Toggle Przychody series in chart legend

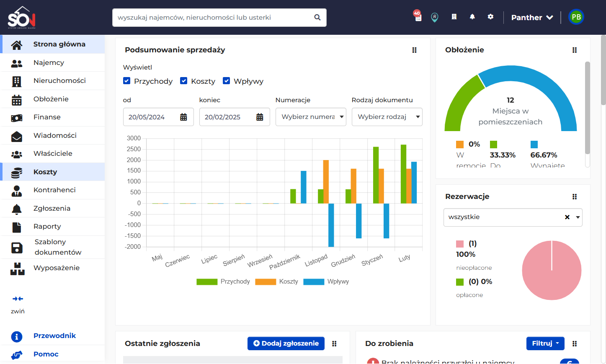[223, 282]
